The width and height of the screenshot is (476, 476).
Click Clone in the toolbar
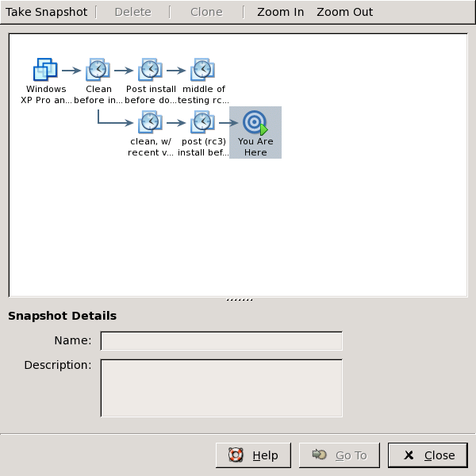tap(206, 12)
